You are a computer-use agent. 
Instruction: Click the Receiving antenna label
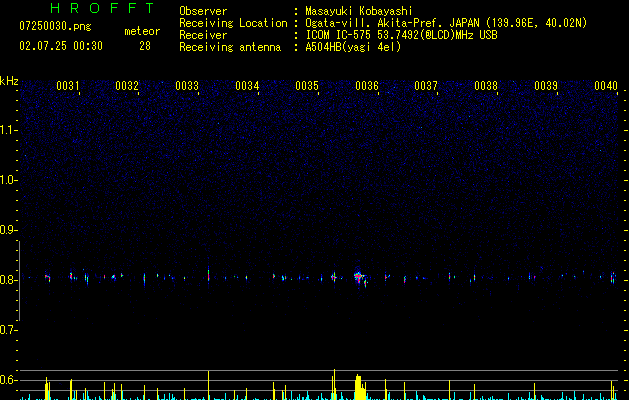(x=230, y=47)
